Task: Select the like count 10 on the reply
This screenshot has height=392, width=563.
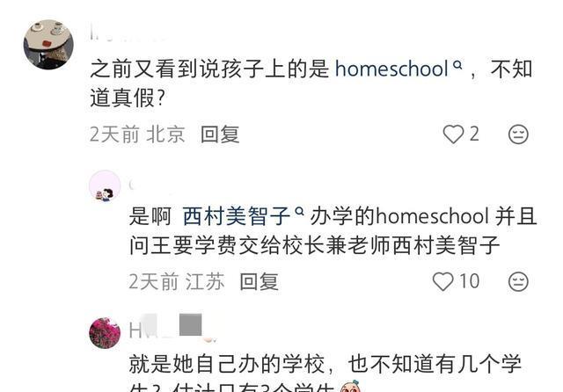Action: tap(470, 281)
